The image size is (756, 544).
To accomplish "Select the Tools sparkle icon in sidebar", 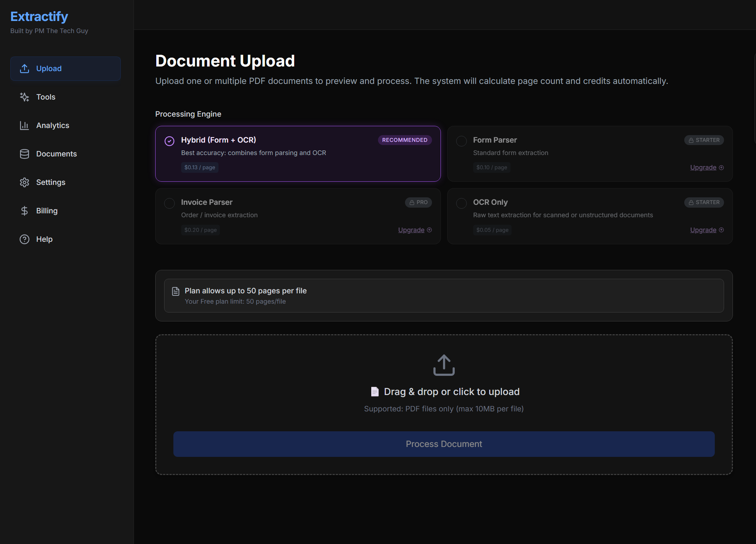I will [x=24, y=97].
